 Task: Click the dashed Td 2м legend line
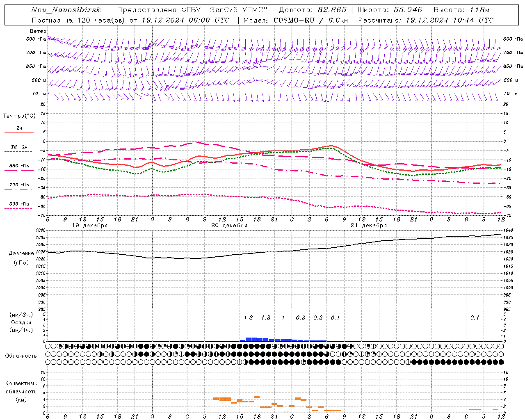pos(19,152)
